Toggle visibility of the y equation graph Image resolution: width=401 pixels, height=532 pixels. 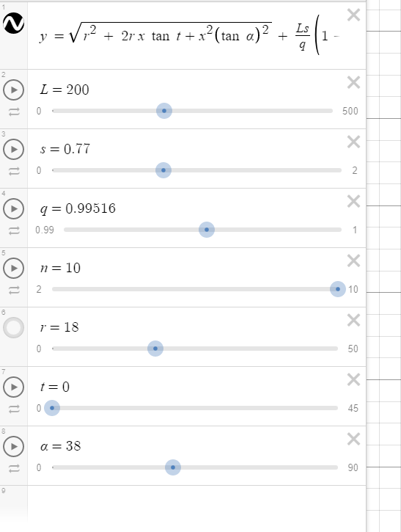pyautogui.click(x=13, y=23)
